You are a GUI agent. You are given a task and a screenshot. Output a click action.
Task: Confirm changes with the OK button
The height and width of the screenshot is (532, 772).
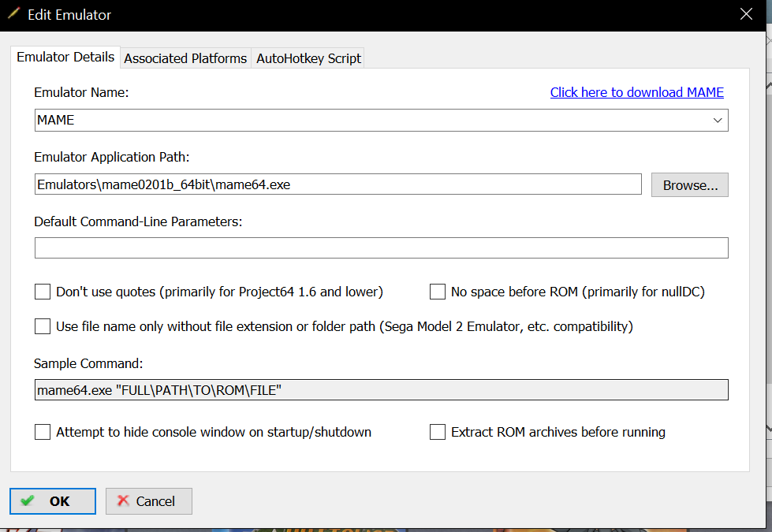pos(53,501)
